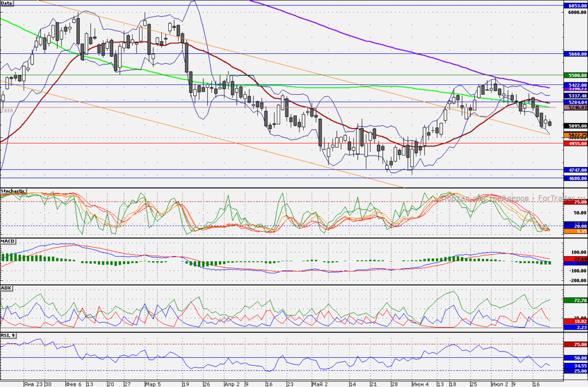Select the 5668.00 price level tag
Viewport: 588px width, 387px height.
[x=575, y=54]
